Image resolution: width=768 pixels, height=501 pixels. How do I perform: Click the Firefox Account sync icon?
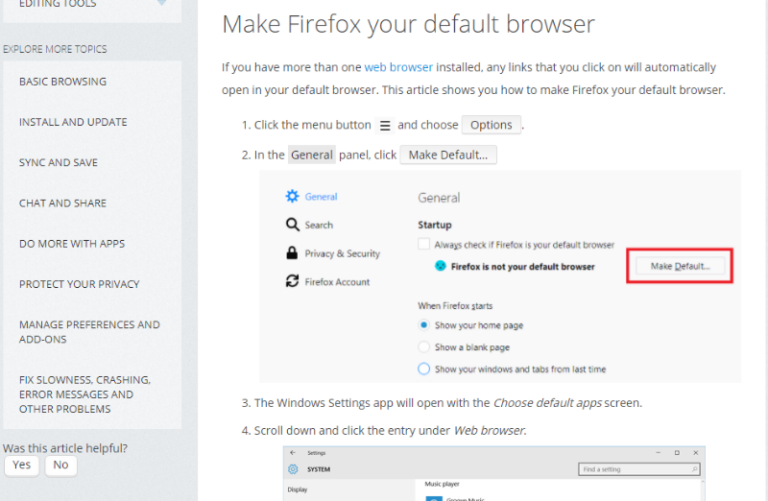(292, 281)
